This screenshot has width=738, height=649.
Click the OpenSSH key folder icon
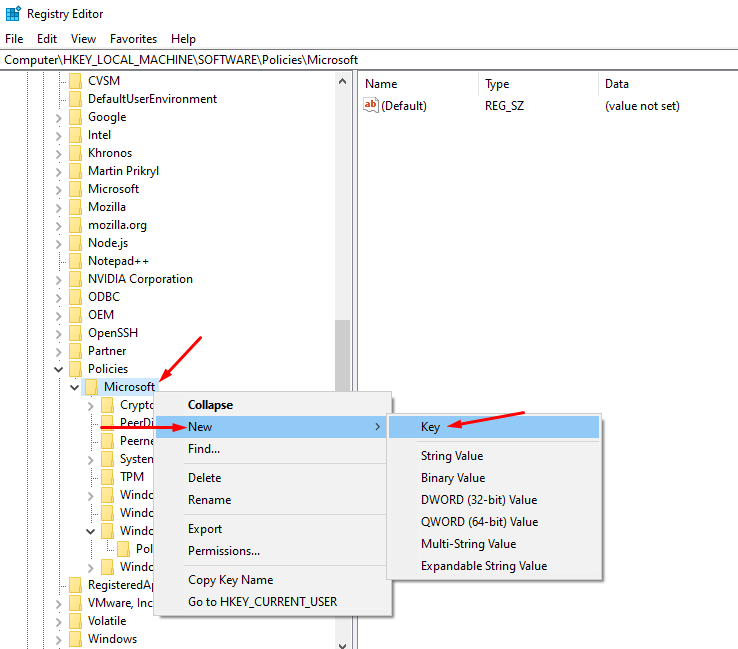75,333
